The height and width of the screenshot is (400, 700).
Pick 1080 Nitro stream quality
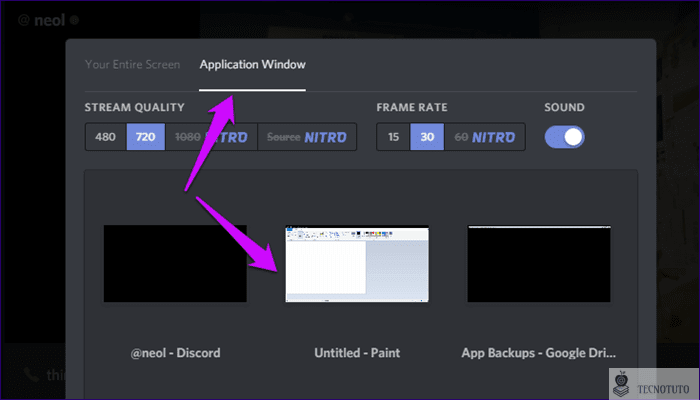click(x=211, y=137)
